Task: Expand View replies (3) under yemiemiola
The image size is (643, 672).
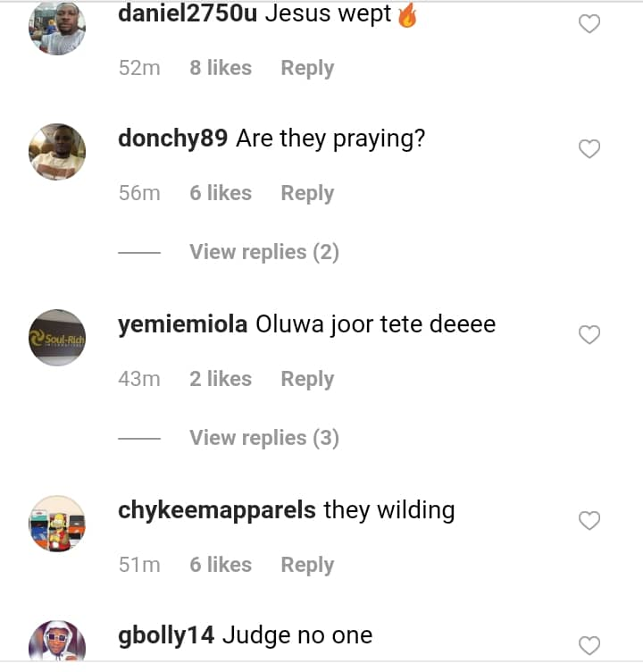Action: pyautogui.click(x=263, y=438)
